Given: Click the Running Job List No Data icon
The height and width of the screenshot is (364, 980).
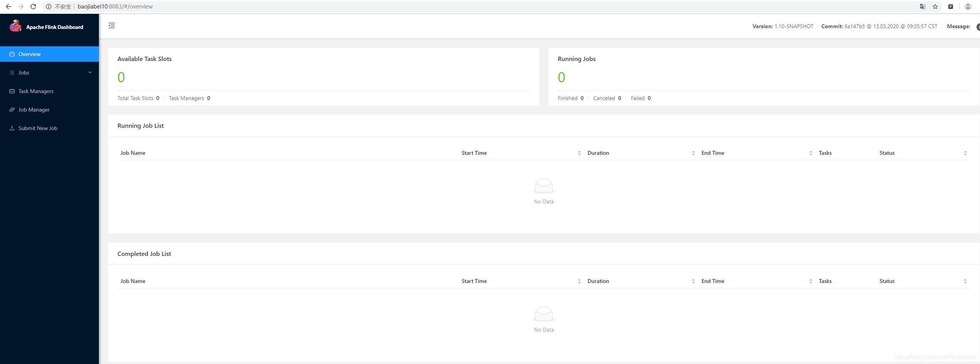Looking at the screenshot, I should click(544, 186).
